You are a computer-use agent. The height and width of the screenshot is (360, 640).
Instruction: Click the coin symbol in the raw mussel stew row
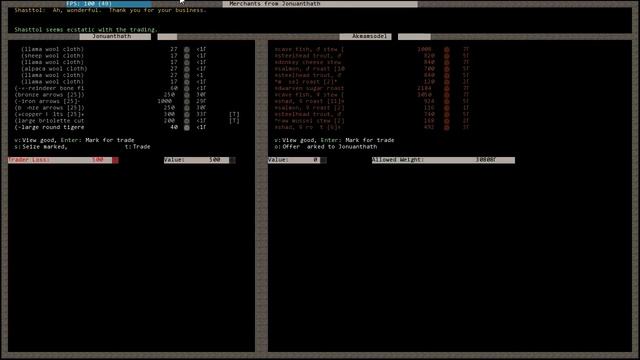(x=447, y=121)
